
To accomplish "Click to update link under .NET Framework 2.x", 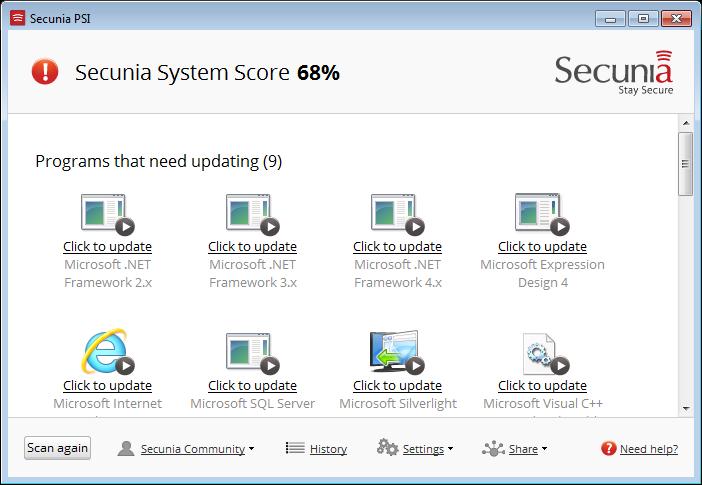I will pos(107,247).
